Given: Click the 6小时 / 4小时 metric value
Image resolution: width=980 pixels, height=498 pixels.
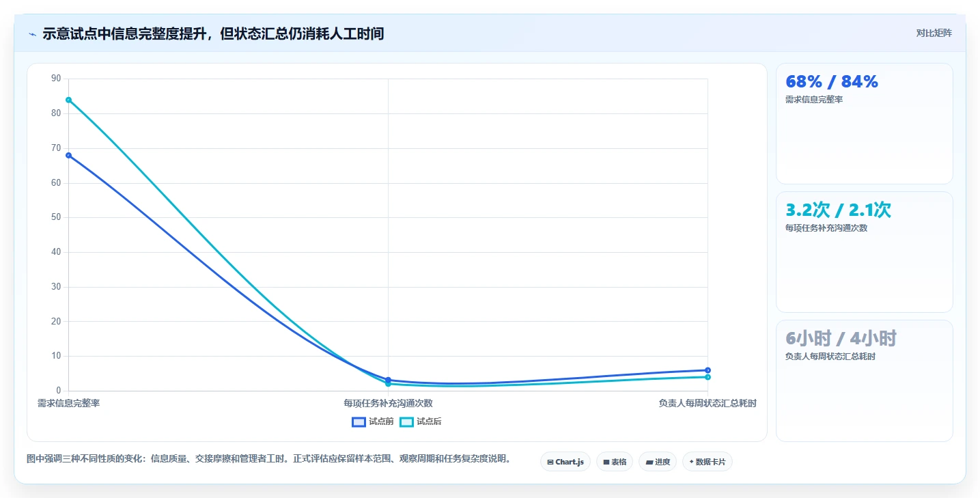Looking at the screenshot, I should [841, 338].
